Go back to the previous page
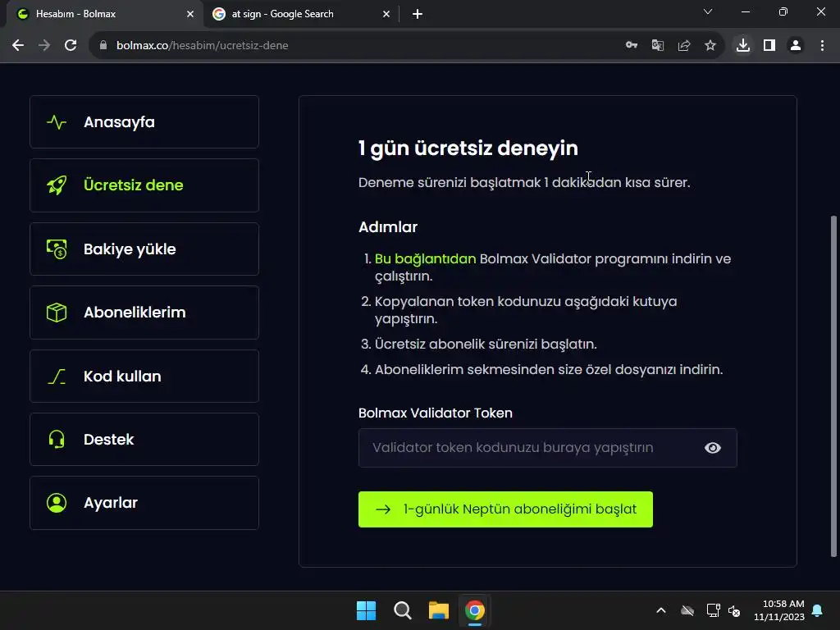 [x=18, y=46]
